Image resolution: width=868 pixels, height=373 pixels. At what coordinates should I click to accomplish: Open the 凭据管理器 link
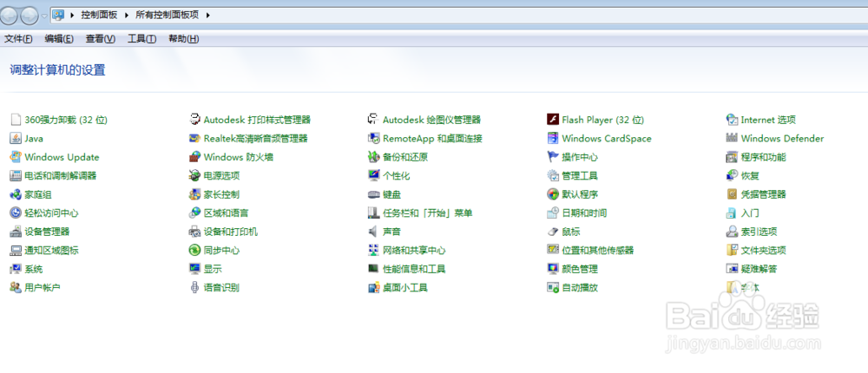point(763,195)
